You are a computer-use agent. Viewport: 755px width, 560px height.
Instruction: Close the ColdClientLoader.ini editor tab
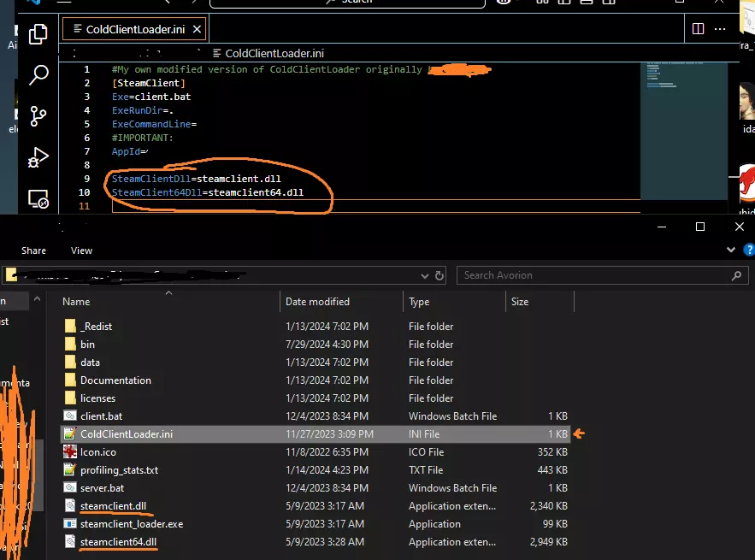pyautogui.click(x=197, y=29)
